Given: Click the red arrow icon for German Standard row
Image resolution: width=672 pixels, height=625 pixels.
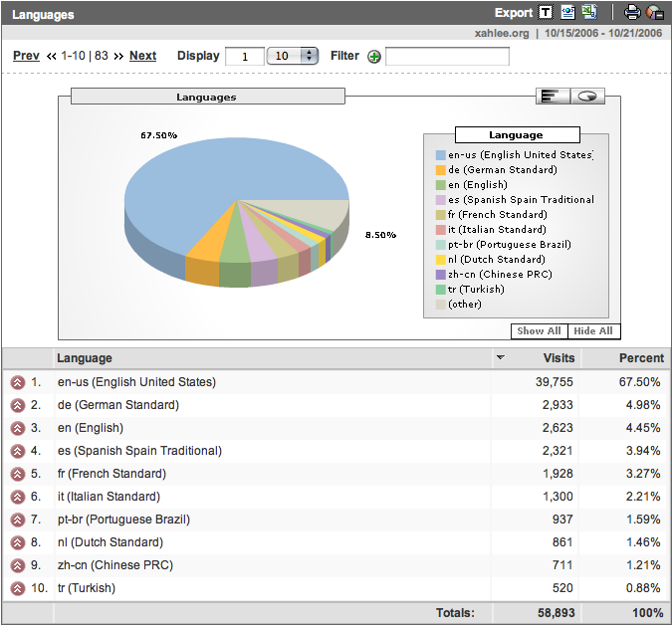Looking at the screenshot, I should [x=17, y=405].
